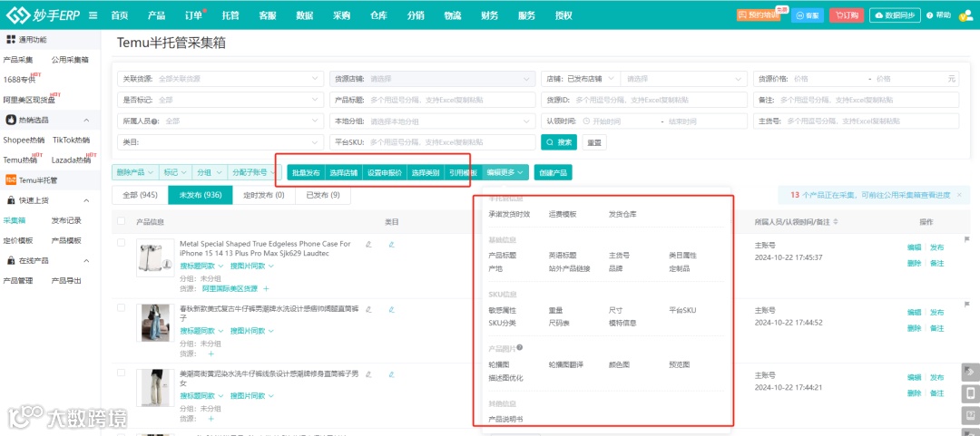Screen dimensions: 980x436
Task: Open the 订单 top menu
Action: [194, 15]
